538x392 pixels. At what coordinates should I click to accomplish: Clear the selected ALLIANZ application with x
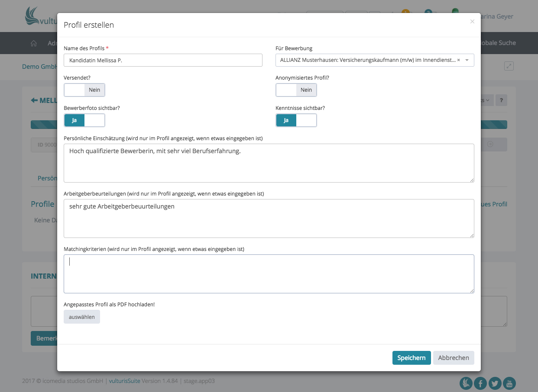tap(459, 60)
